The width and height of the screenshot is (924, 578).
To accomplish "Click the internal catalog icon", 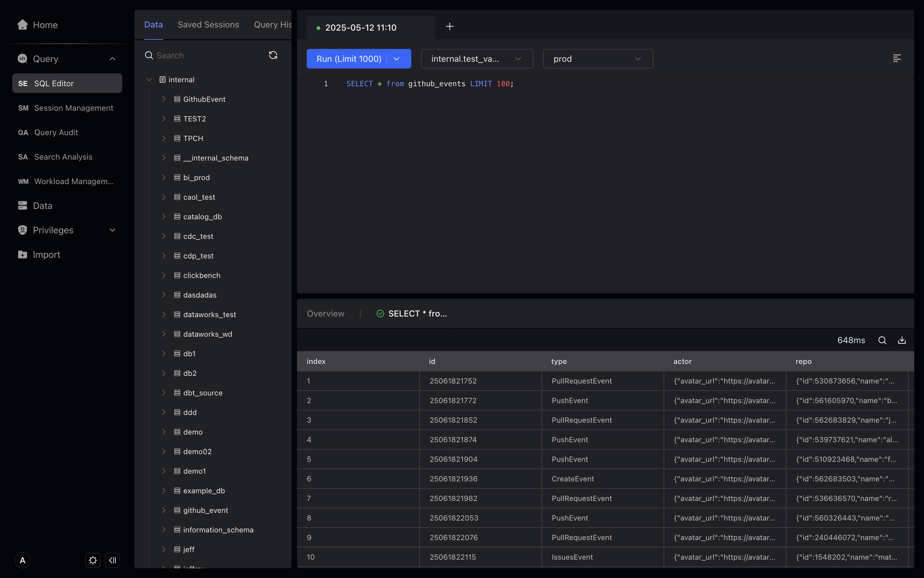I will (162, 80).
